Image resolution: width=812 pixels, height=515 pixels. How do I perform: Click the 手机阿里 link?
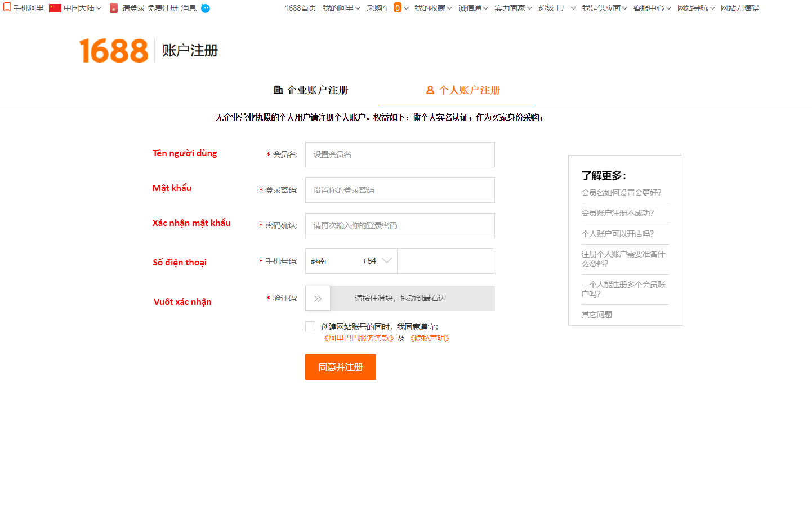(28, 8)
